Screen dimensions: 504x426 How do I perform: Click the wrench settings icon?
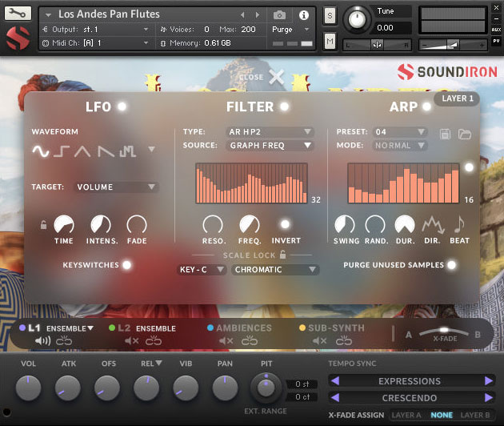coord(18,14)
